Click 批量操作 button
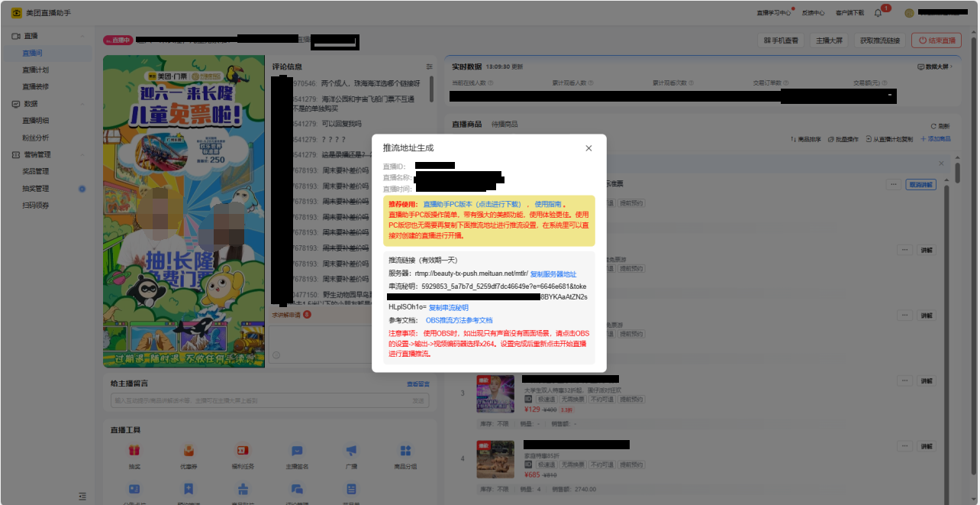 point(843,140)
